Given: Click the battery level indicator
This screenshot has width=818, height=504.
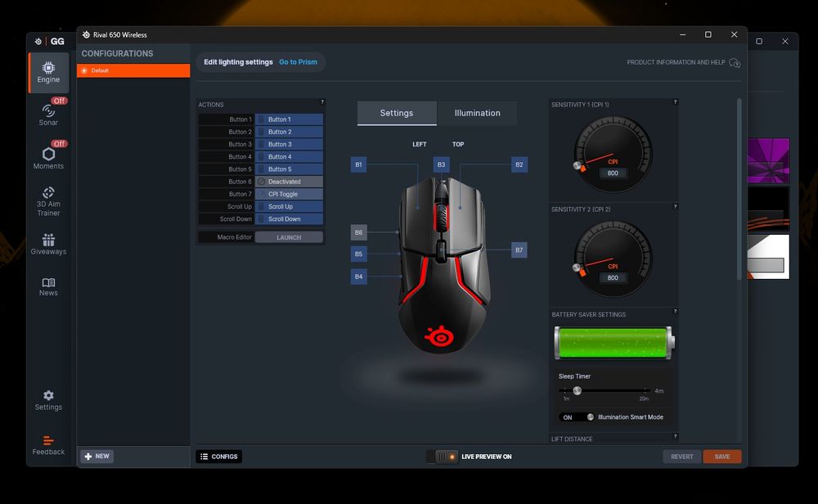Looking at the screenshot, I should pyautogui.click(x=614, y=343).
